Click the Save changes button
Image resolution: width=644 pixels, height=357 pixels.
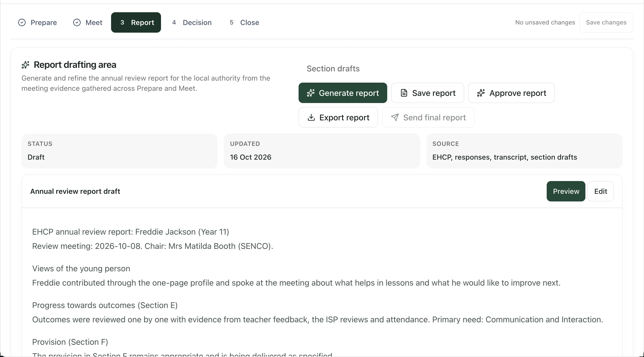[606, 22]
